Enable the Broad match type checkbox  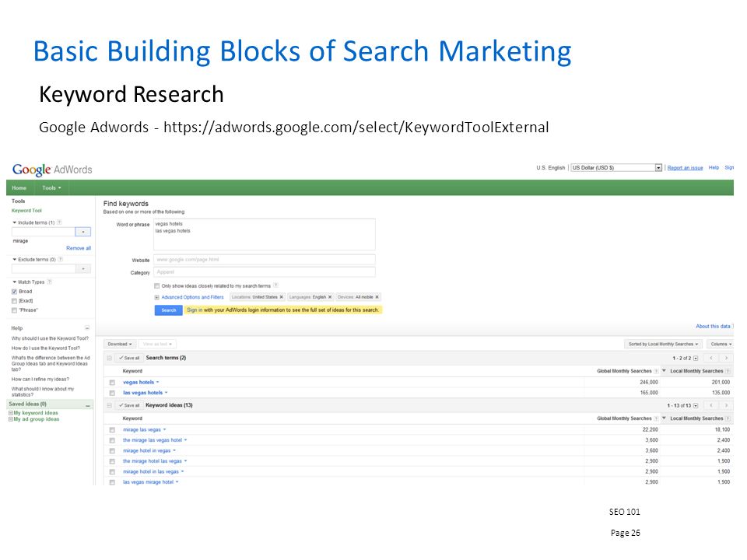coord(14,292)
